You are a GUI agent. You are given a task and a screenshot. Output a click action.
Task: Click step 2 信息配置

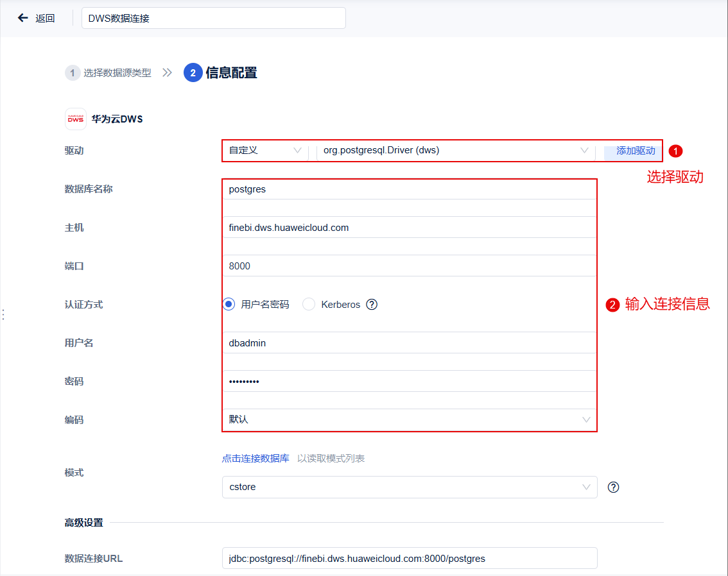[221, 73]
